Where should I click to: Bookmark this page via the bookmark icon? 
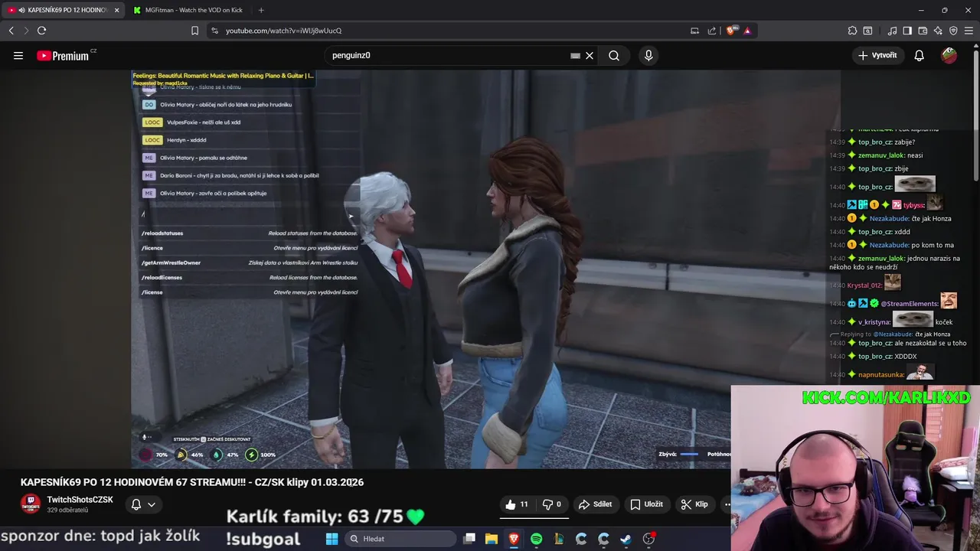pyautogui.click(x=194, y=31)
